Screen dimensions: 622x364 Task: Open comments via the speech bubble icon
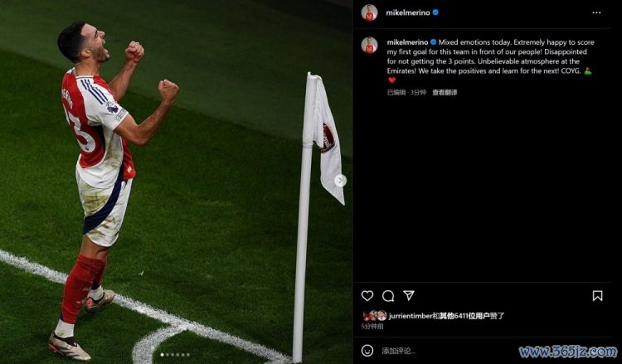click(388, 296)
